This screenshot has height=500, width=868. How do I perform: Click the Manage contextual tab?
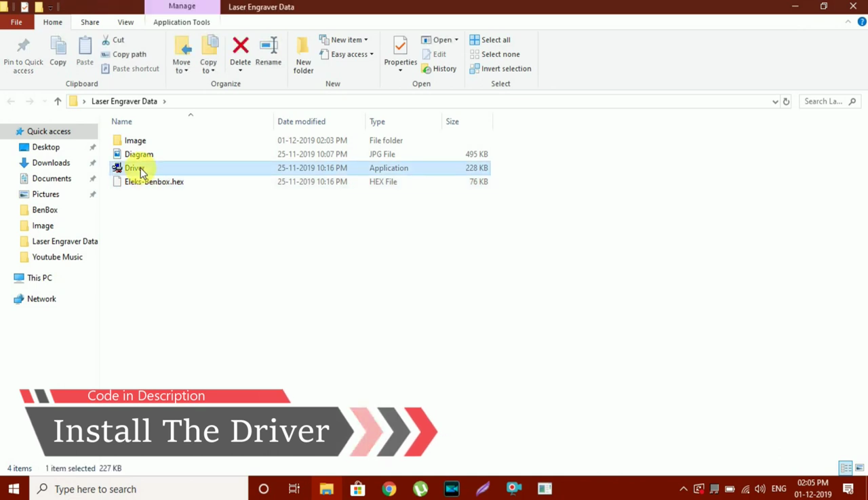182,6
